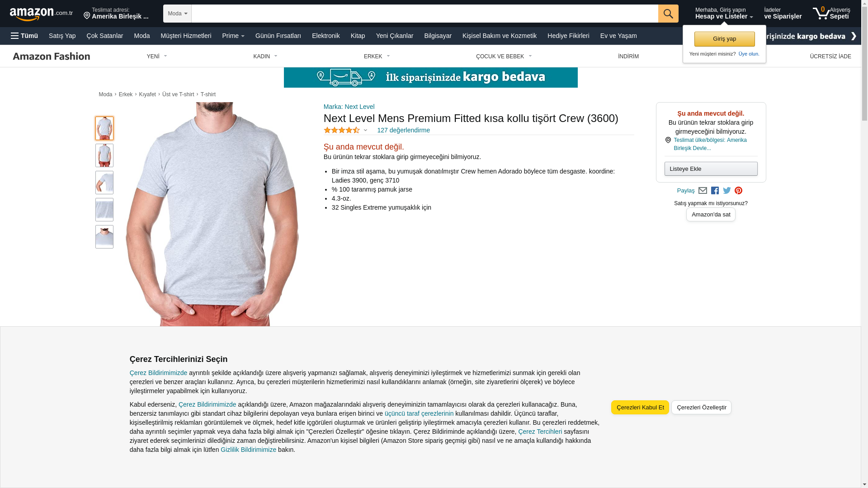Select the second product thumbnail image
The image size is (868, 488).
(x=104, y=155)
